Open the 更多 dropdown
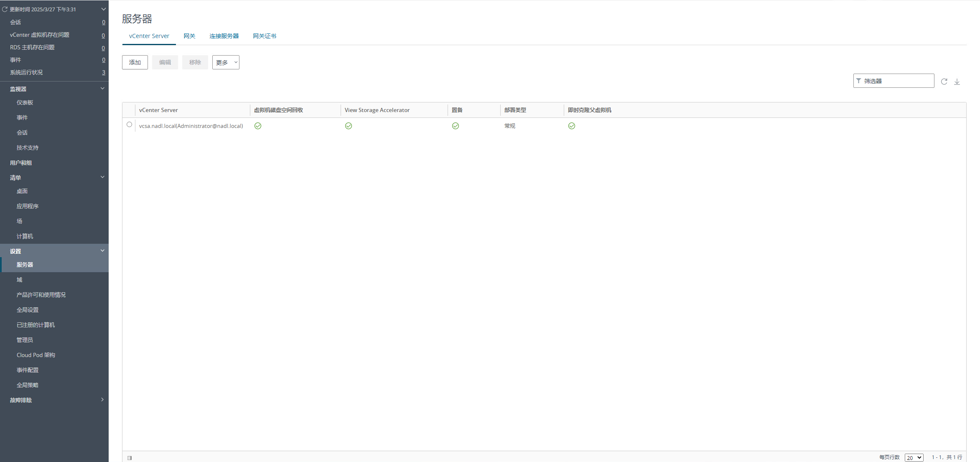The width and height of the screenshot is (980, 462). tap(226, 62)
